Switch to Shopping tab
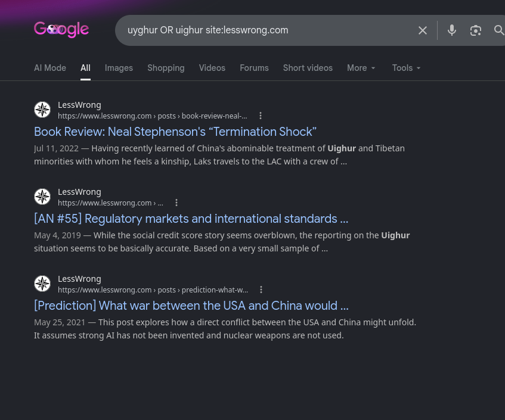This screenshot has height=420, width=505. pyautogui.click(x=166, y=68)
